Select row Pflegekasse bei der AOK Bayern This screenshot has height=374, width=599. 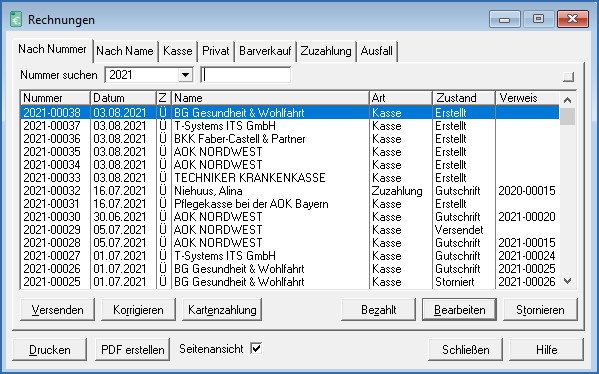point(290,204)
